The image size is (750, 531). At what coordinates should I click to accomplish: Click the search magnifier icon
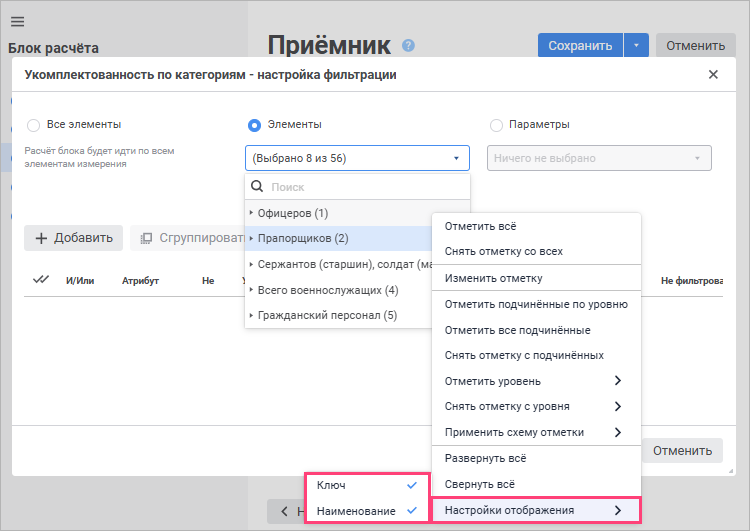(257, 187)
